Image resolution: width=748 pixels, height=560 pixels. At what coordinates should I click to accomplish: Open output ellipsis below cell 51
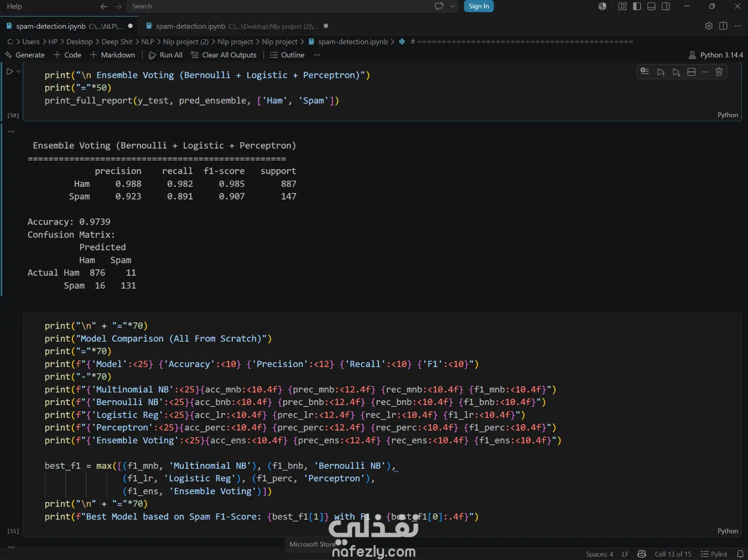point(11,547)
